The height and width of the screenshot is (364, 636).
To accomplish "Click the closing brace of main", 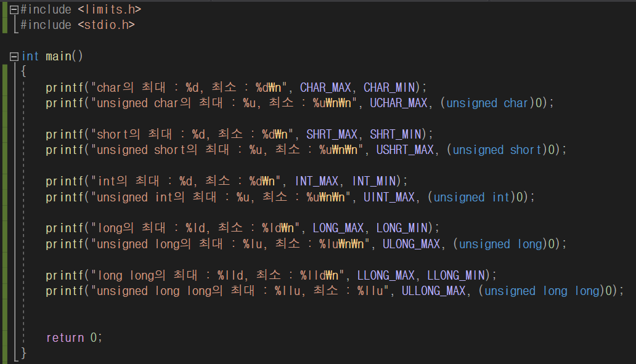I will [23, 353].
